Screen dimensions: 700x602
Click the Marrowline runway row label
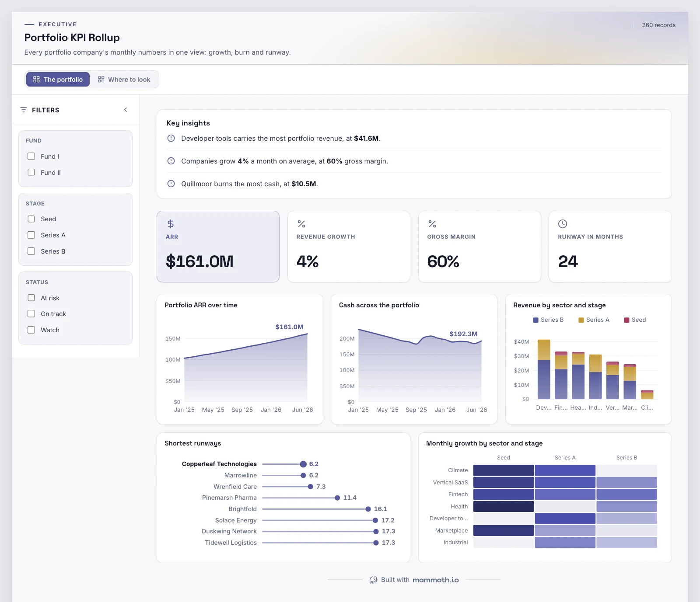pos(240,475)
